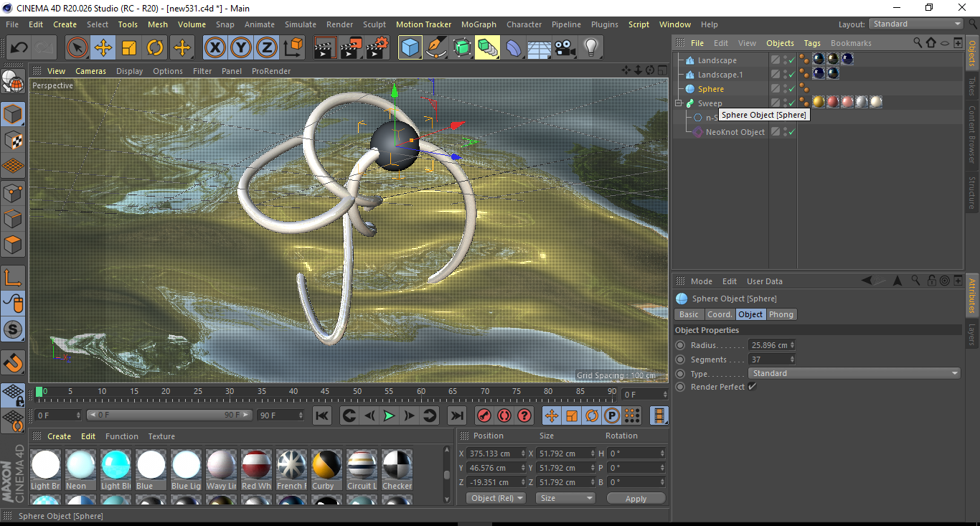This screenshot has width=980, height=526.
Task: Add a Camera object
Action: point(565,48)
